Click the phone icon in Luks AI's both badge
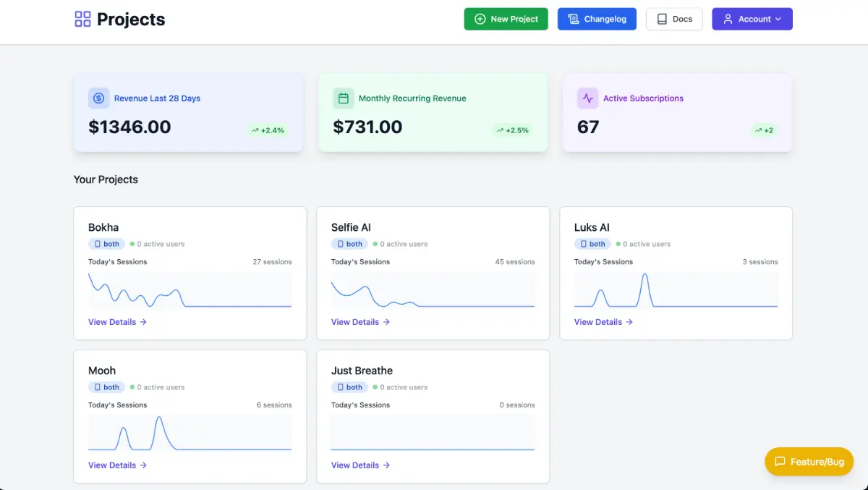Image resolution: width=868 pixels, height=490 pixels. click(584, 244)
